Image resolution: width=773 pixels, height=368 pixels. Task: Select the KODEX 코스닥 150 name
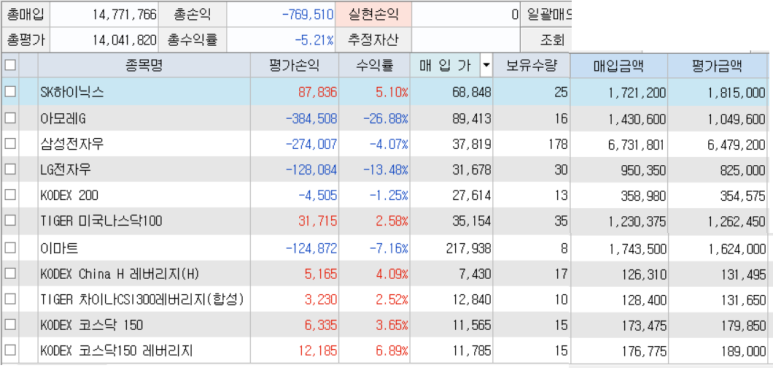[x=92, y=325]
